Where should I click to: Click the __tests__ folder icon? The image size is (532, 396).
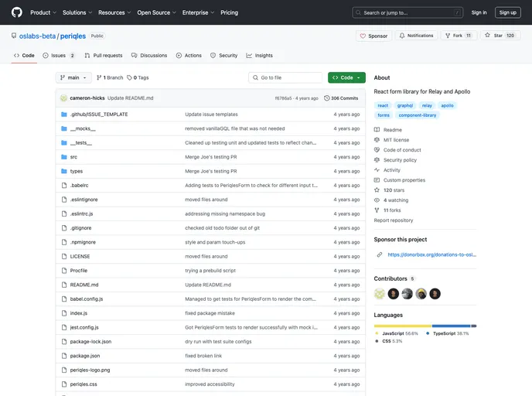pos(63,143)
